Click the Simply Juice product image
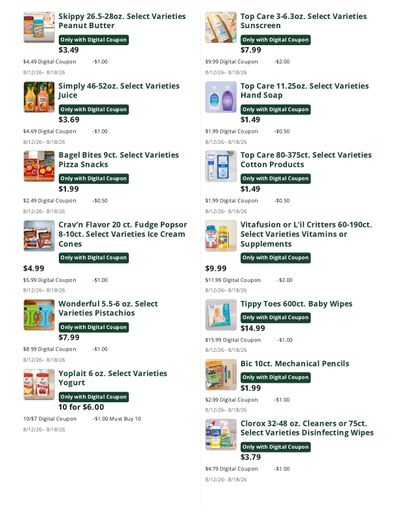 (39, 97)
